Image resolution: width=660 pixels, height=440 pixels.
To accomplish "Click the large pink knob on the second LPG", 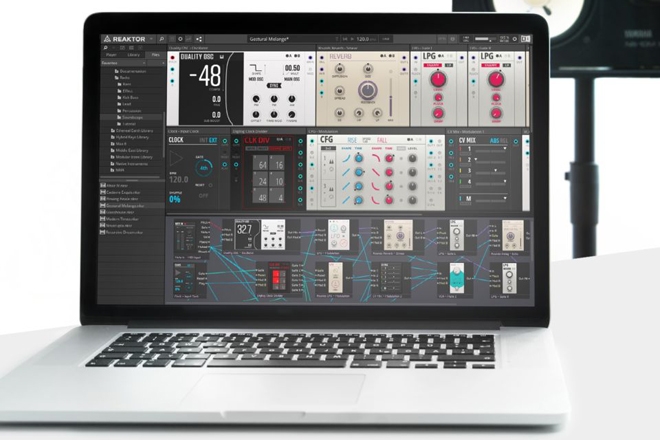I will point(496,79).
